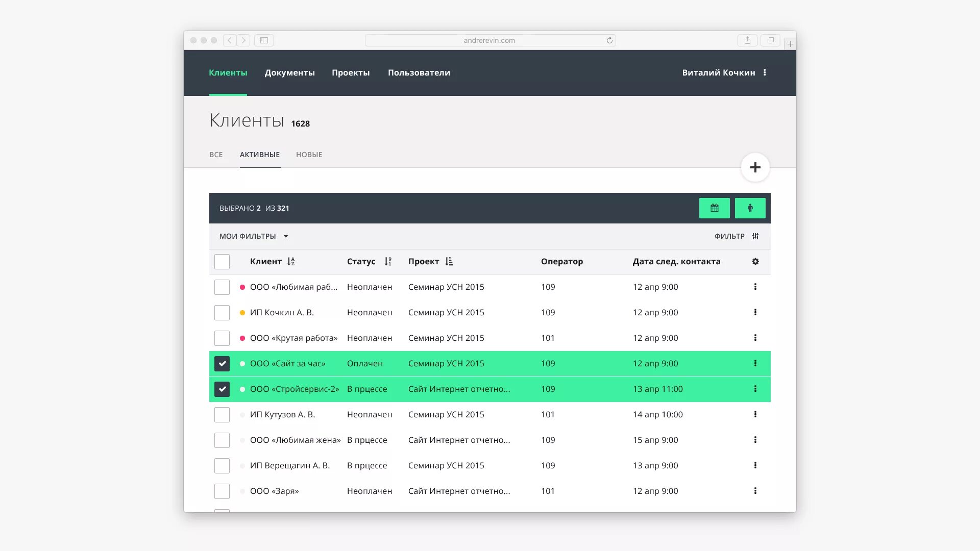This screenshot has height=551, width=980.
Task: Click the browser address bar
Action: coord(489,40)
